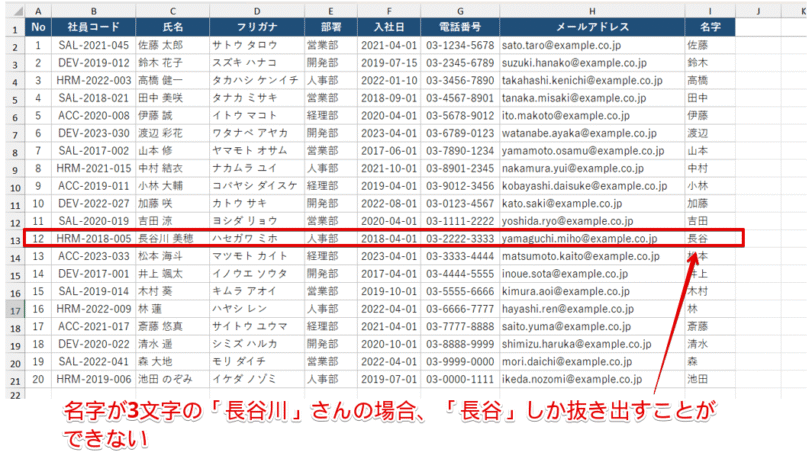Click date cell 2019-07-15
This screenshot has height=462, width=812.
389,63
